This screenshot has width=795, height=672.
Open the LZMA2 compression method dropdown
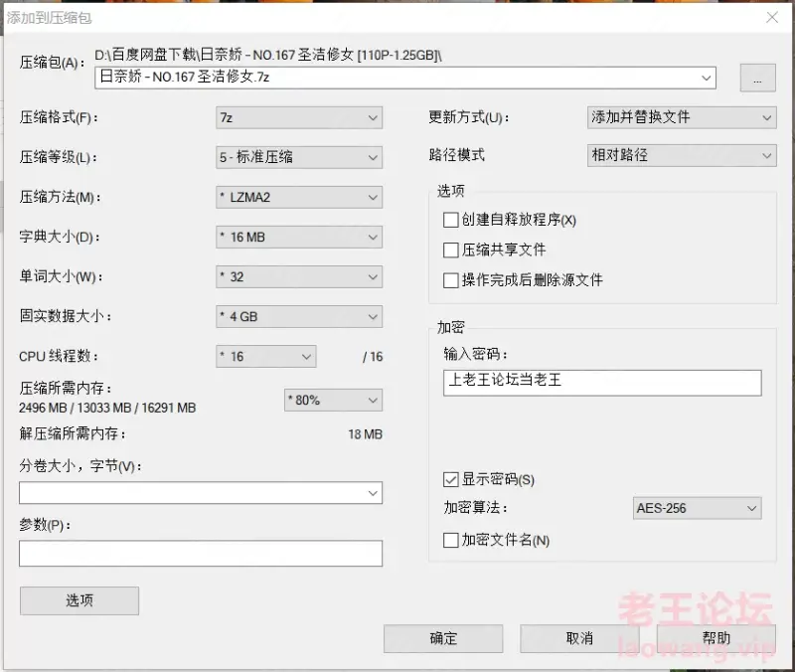pos(299,197)
